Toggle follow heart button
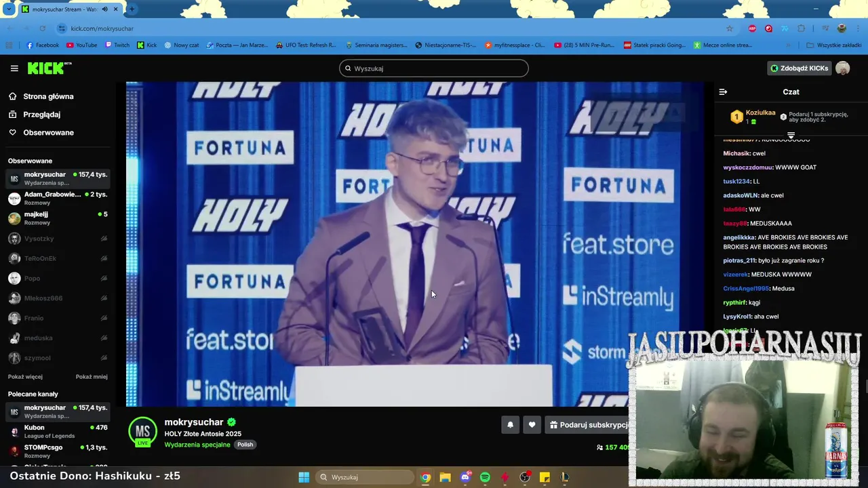This screenshot has height=488, width=868. tap(532, 425)
